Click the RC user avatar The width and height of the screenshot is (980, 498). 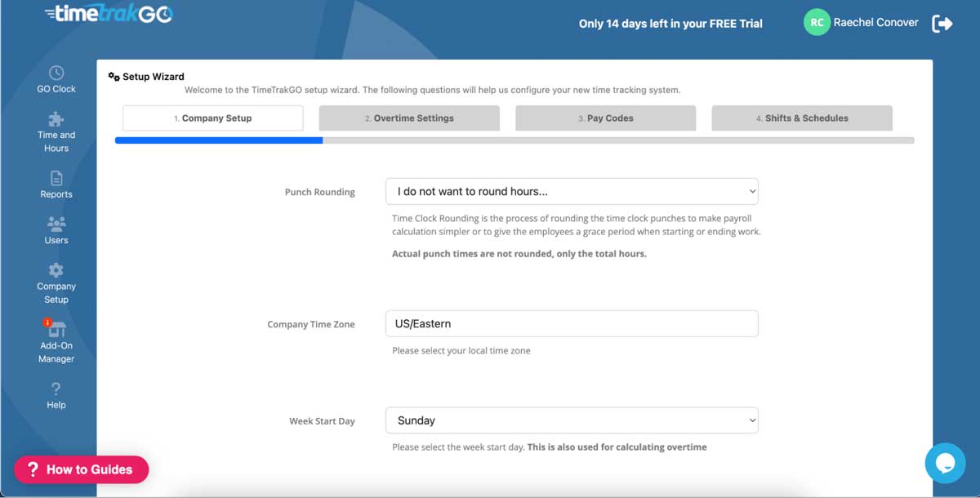click(817, 23)
